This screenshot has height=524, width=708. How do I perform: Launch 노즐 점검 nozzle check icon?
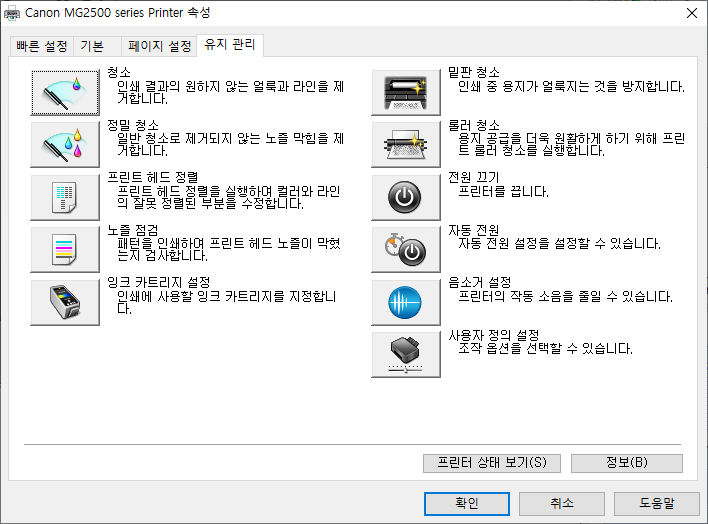(x=65, y=249)
